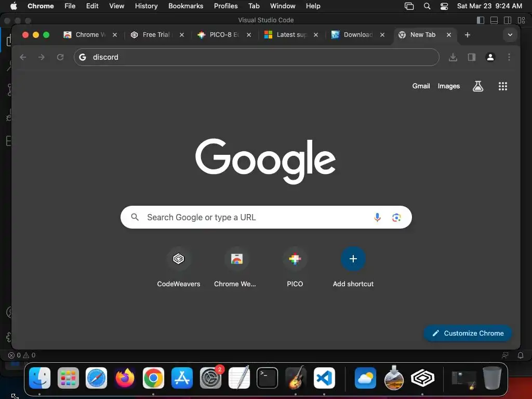Open Terminal from the Dock
Viewport: 532px width, 399px height.
pyautogui.click(x=267, y=378)
